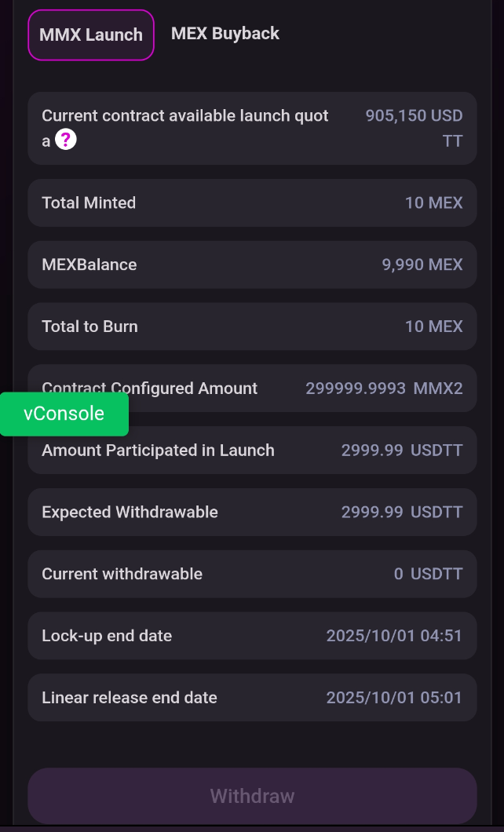Select the 2025/10/01 04:51 date value

(394, 636)
